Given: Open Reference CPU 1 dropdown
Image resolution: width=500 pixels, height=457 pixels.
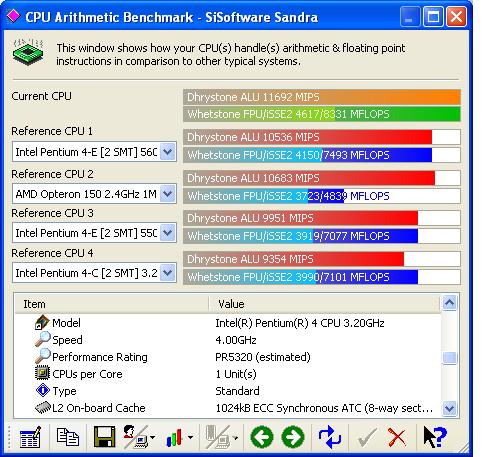Looking at the screenshot, I should (168, 152).
